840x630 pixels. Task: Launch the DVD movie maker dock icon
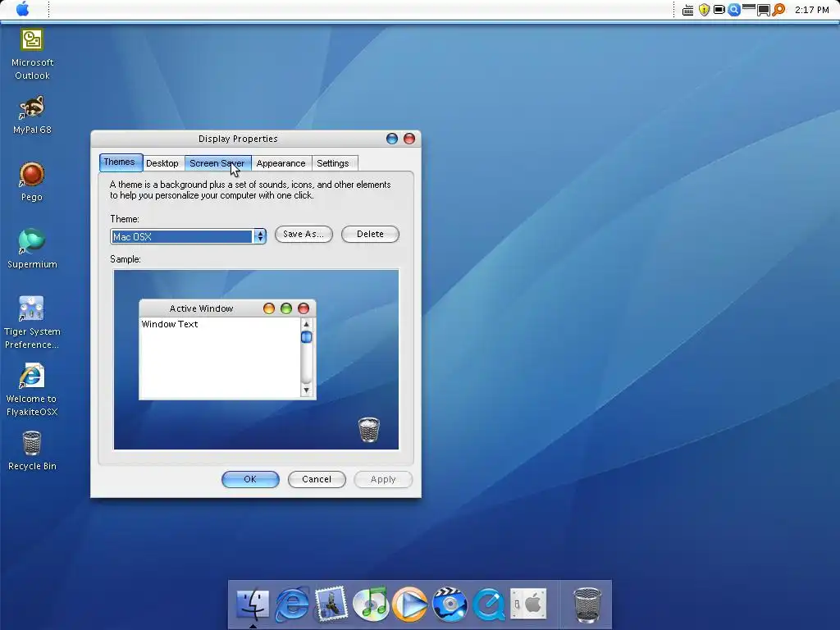(450, 604)
